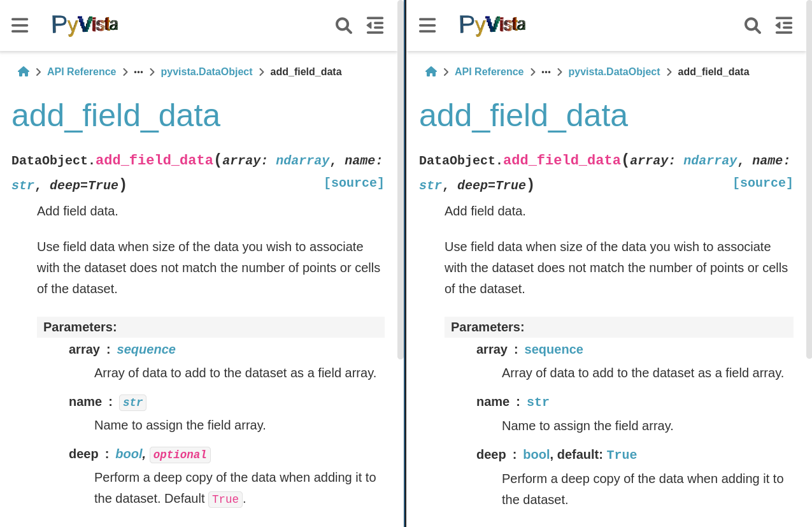The height and width of the screenshot is (527, 812).
Task: Click the PyVista logo in left pane
Action: (85, 25)
